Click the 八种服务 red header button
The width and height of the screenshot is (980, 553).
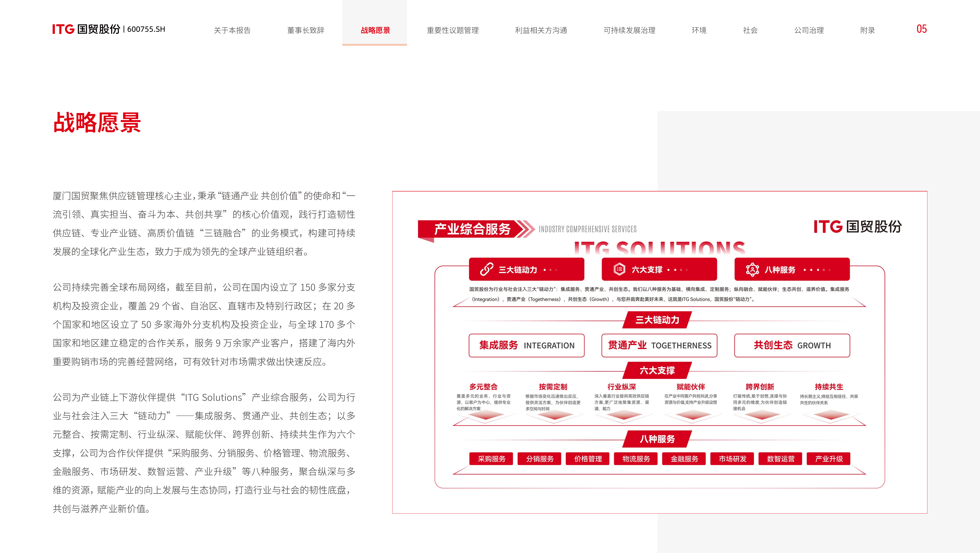tap(792, 269)
